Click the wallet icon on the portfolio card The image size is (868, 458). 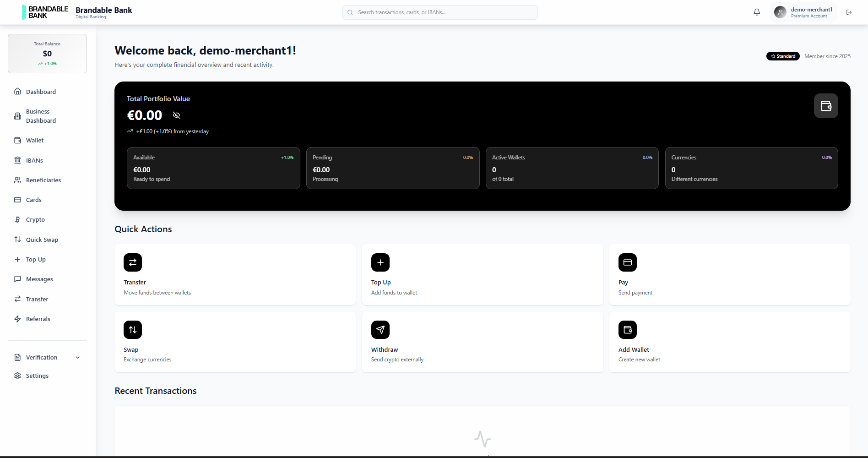825,106
